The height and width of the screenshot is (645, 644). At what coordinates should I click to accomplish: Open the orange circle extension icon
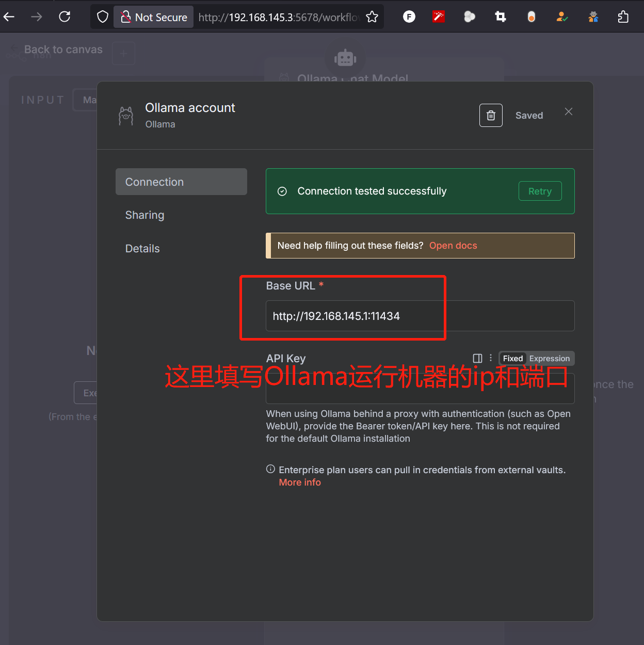tap(532, 17)
